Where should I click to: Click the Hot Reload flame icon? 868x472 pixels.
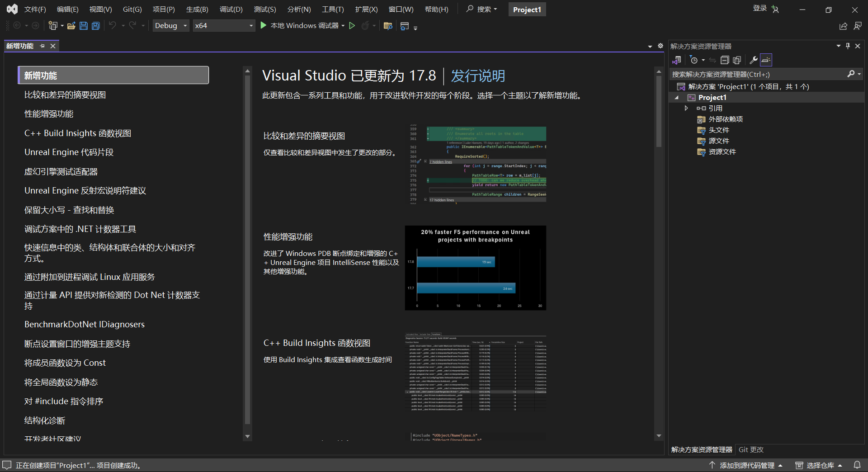365,26
